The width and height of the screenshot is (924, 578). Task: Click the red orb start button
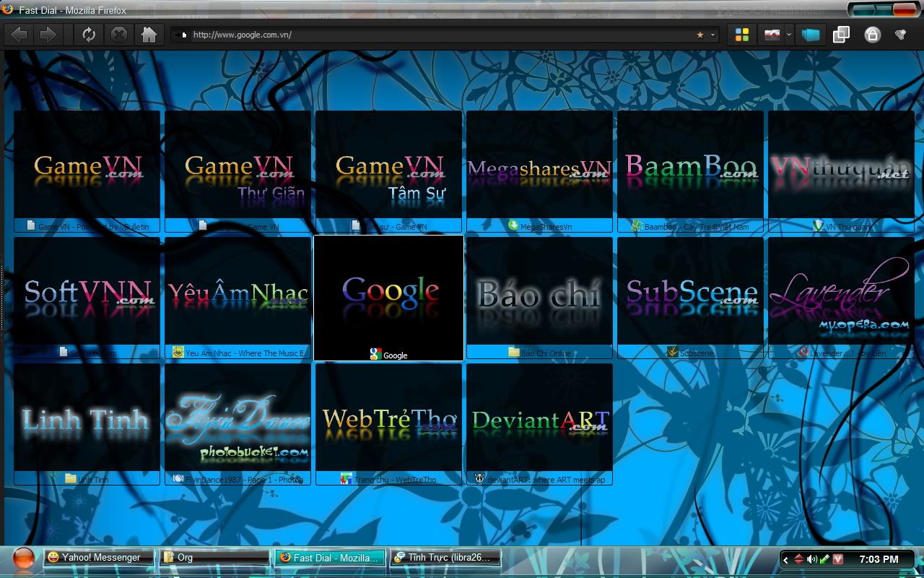click(x=24, y=558)
